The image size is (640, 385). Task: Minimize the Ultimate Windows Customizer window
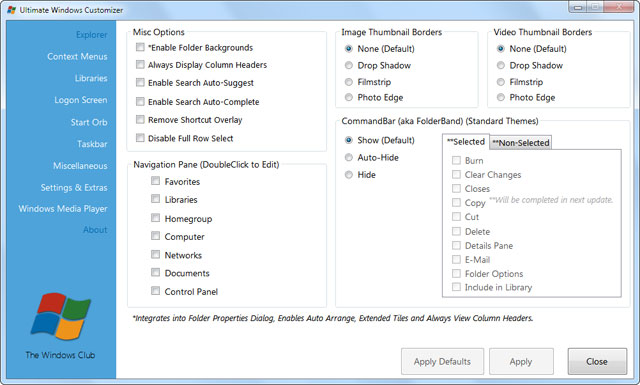(x=578, y=7)
